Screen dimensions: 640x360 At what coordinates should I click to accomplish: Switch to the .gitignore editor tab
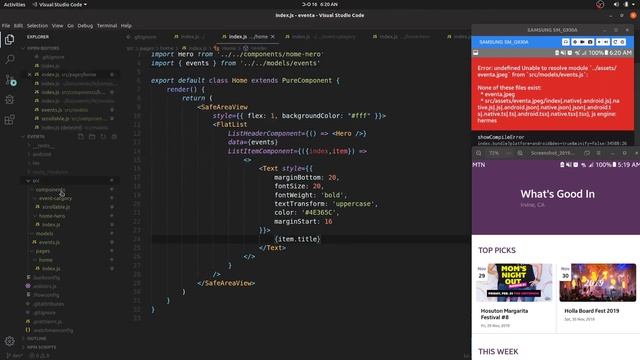point(142,37)
